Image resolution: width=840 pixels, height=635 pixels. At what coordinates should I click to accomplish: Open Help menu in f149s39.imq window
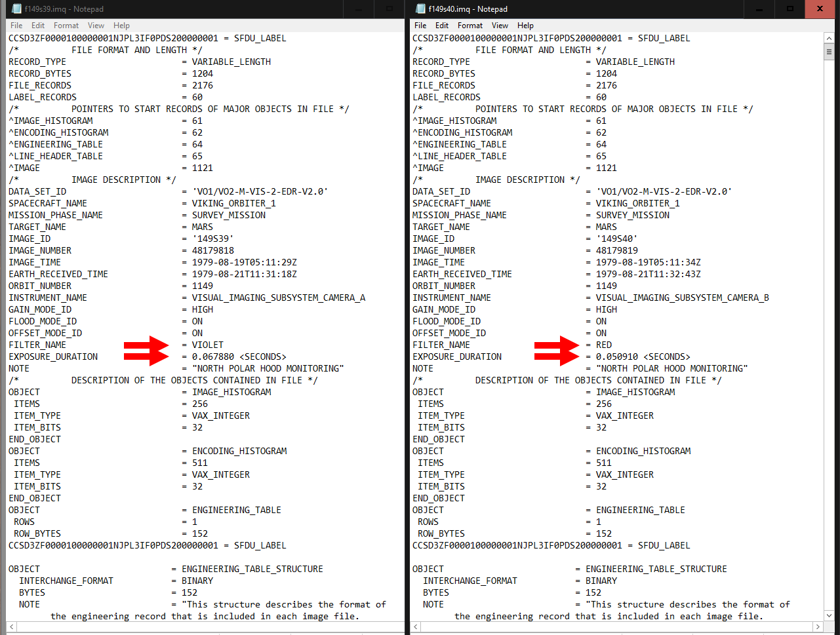pyautogui.click(x=121, y=26)
